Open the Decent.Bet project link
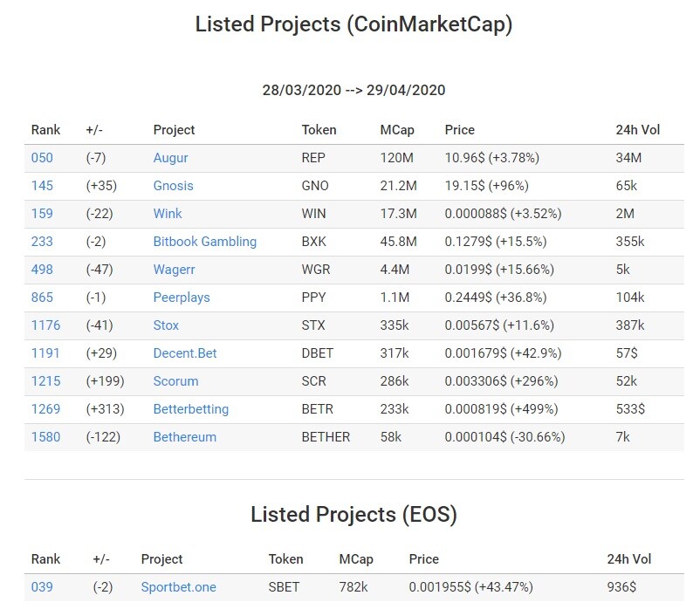 185,353
